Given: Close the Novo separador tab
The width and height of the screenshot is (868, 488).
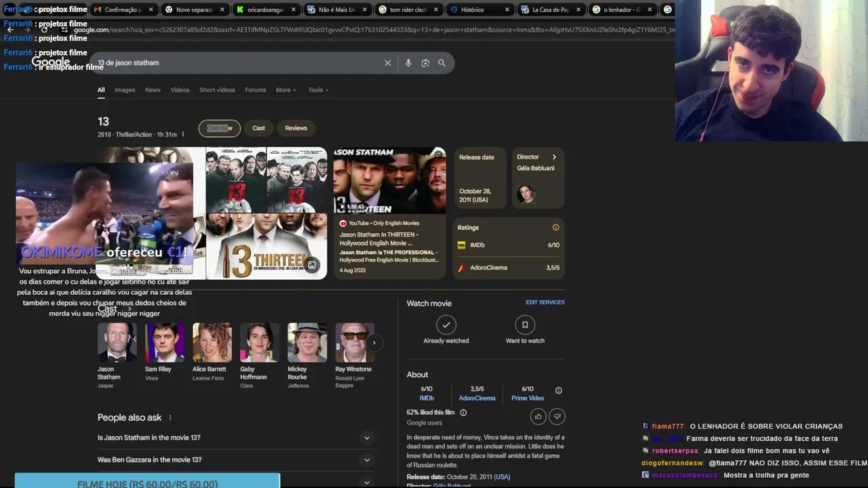Looking at the screenshot, I should coord(222,9).
